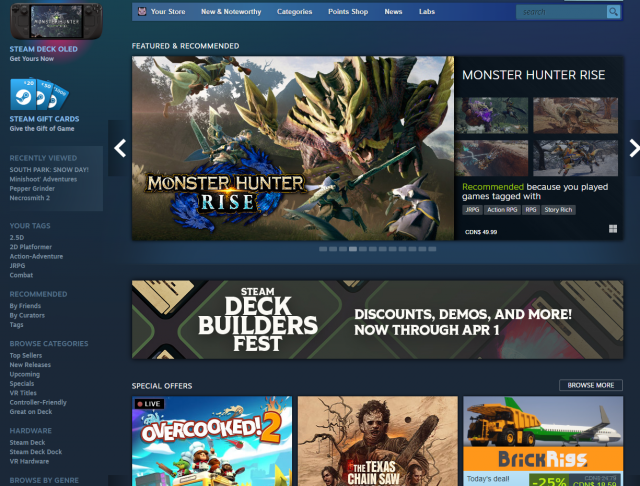Select the JRPG tag on Monster Hunter Rise

(472, 210)
